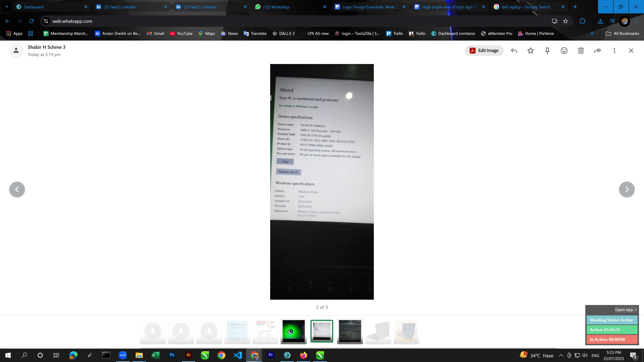Viewport: 644px width, 362px height.
Task: Open Windows Start menu
Action: 8,355
